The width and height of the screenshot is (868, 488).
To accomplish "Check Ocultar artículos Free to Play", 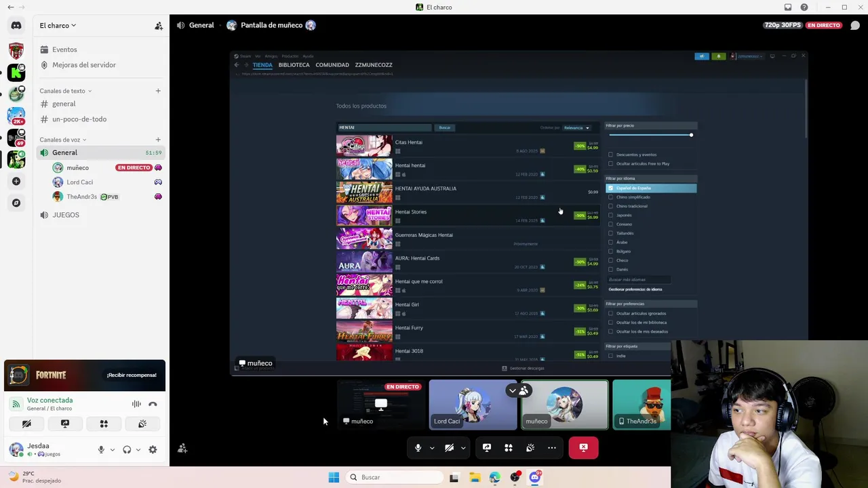I will click(x=610, y=163).
